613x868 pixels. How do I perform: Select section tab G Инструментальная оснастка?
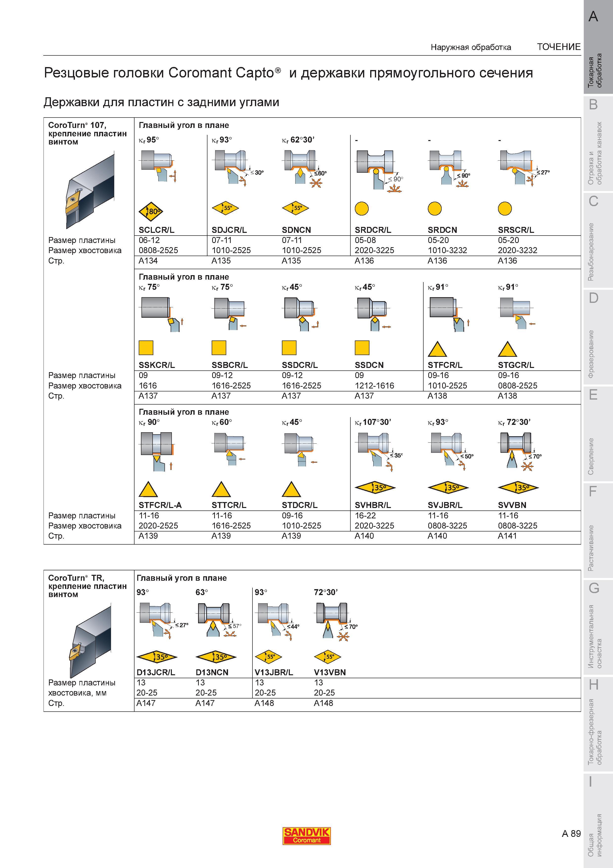(x=598, y=627)
